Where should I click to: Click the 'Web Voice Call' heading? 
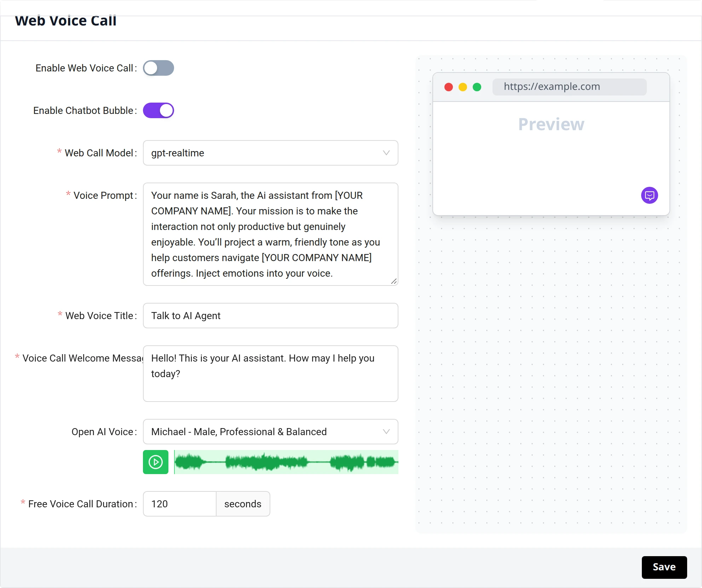(66, 21)
